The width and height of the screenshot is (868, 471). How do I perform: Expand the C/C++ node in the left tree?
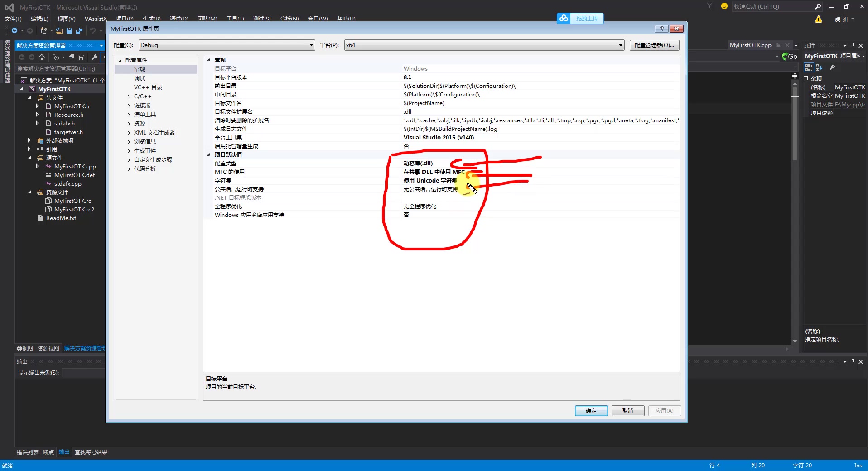pyautogui.click(x=128, y=96)
